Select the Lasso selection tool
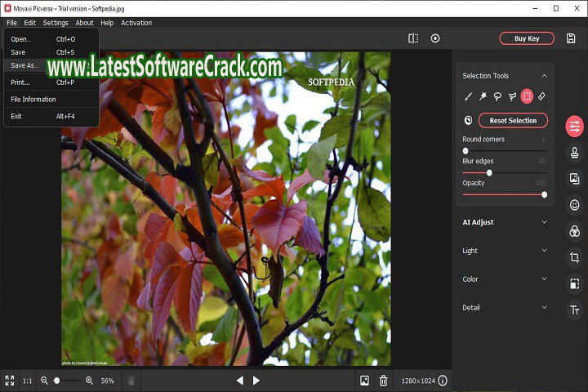This screenshot has height=392, width=588. click(497, 97)
